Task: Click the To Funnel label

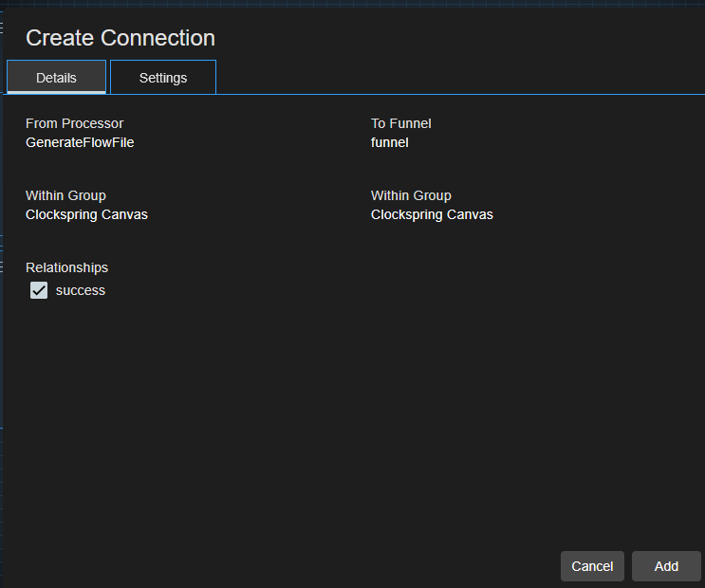Action: (400, 123)
